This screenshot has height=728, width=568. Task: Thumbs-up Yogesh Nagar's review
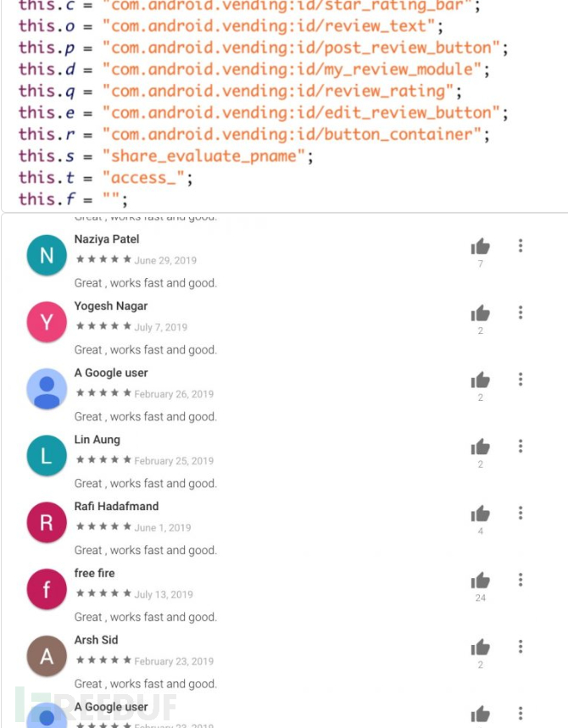[480, 314]
